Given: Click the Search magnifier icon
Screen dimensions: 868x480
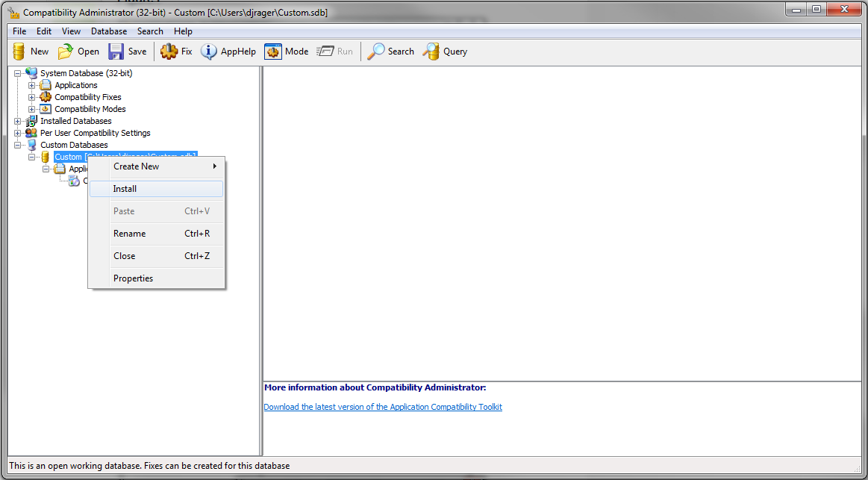Looking at the screenshot, I should 376,52.
